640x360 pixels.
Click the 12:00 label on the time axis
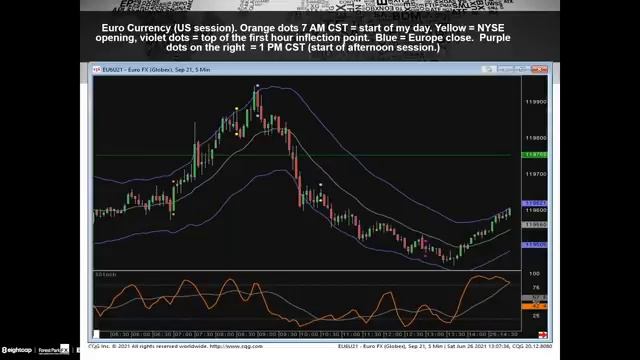(x=393, y=334)
